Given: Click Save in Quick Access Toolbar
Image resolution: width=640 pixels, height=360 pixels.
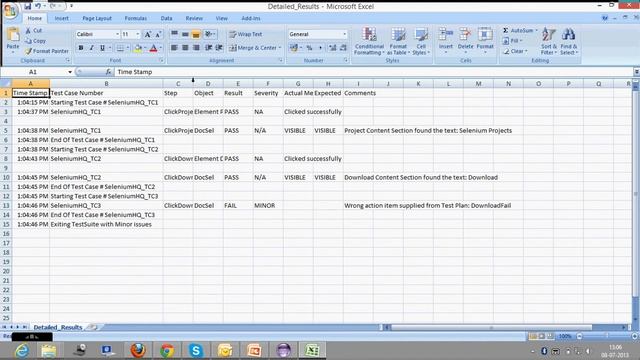Looking at the screenshot, I should tap(27, 6).
